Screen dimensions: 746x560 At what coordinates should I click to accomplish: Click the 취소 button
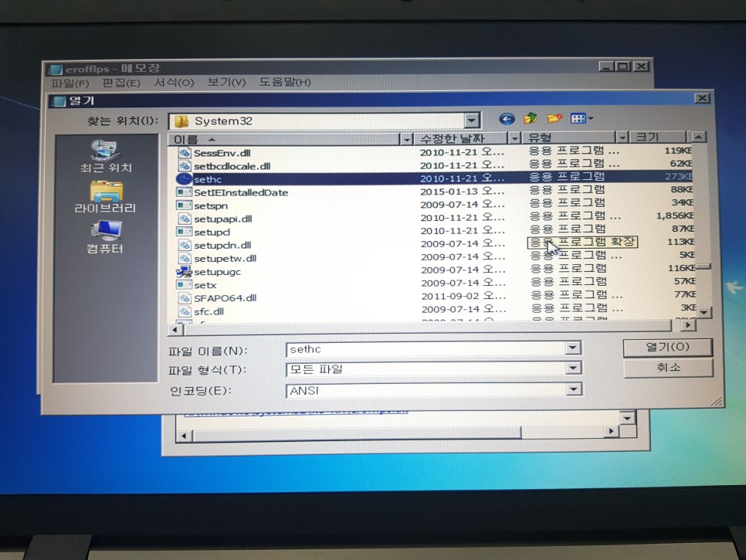tap(669, 368)
